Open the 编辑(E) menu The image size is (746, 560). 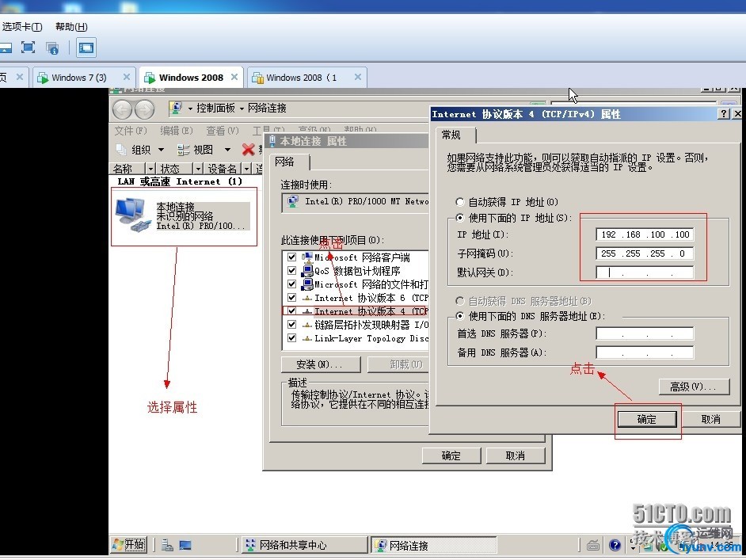(176, 131)
